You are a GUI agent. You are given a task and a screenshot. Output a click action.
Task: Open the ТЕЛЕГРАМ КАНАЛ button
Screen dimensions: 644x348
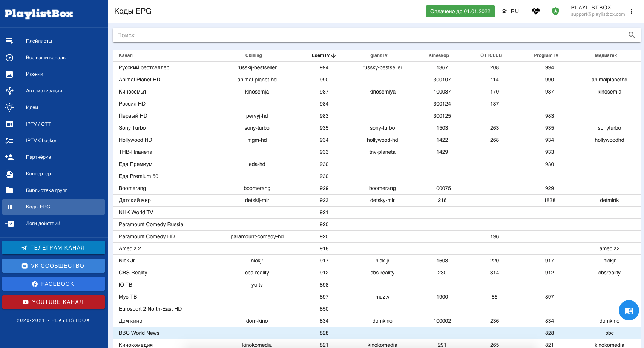(x=54, y=248)
